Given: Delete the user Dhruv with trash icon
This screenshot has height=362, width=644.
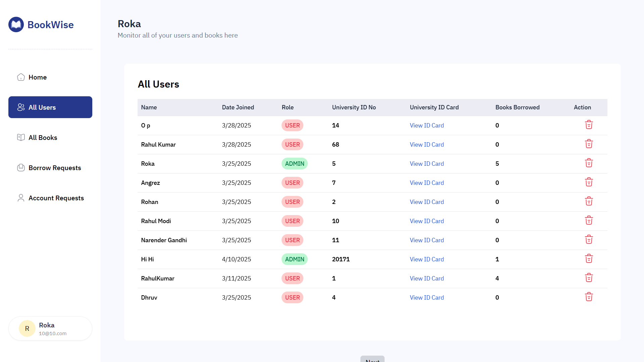Looking at the screenshot, I should 589,297.
